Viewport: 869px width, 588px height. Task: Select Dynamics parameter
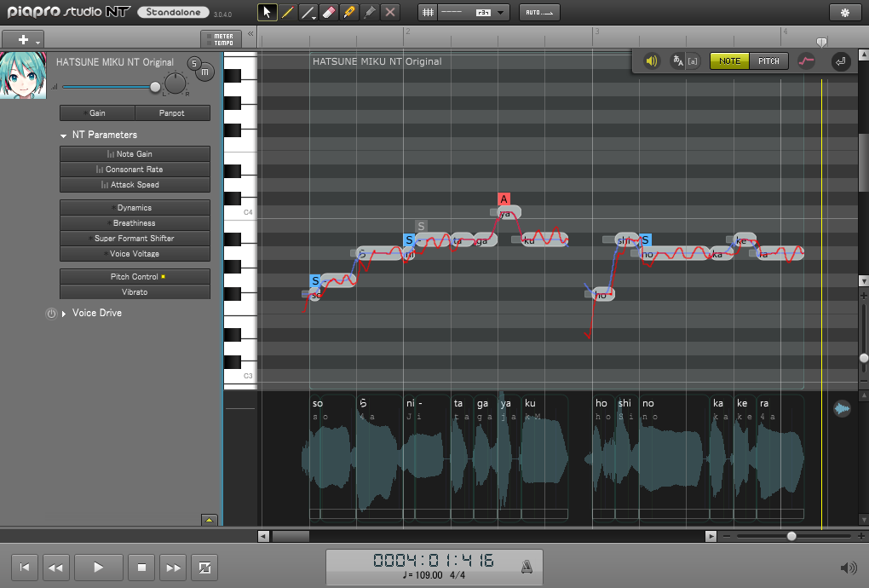(x=135, y=208)
